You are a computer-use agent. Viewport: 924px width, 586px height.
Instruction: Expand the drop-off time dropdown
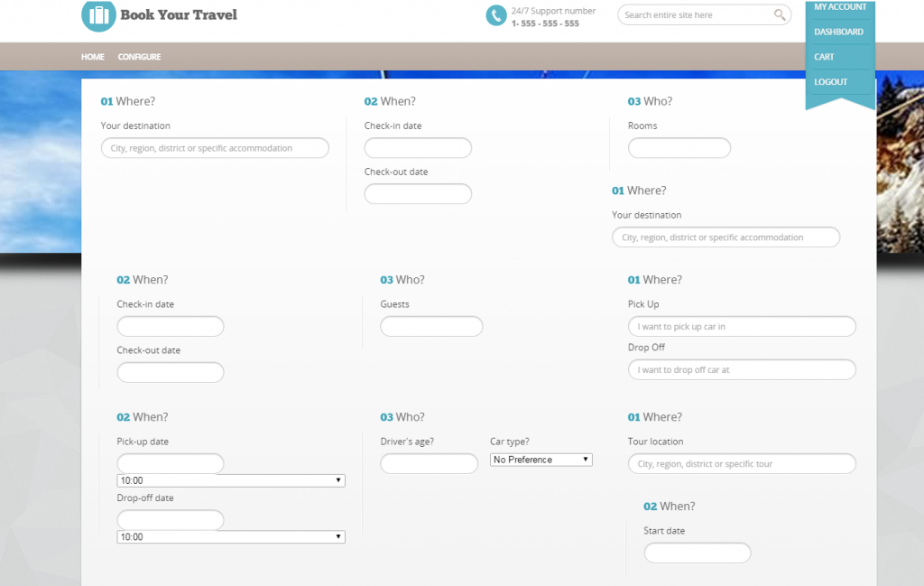point(231,537)
